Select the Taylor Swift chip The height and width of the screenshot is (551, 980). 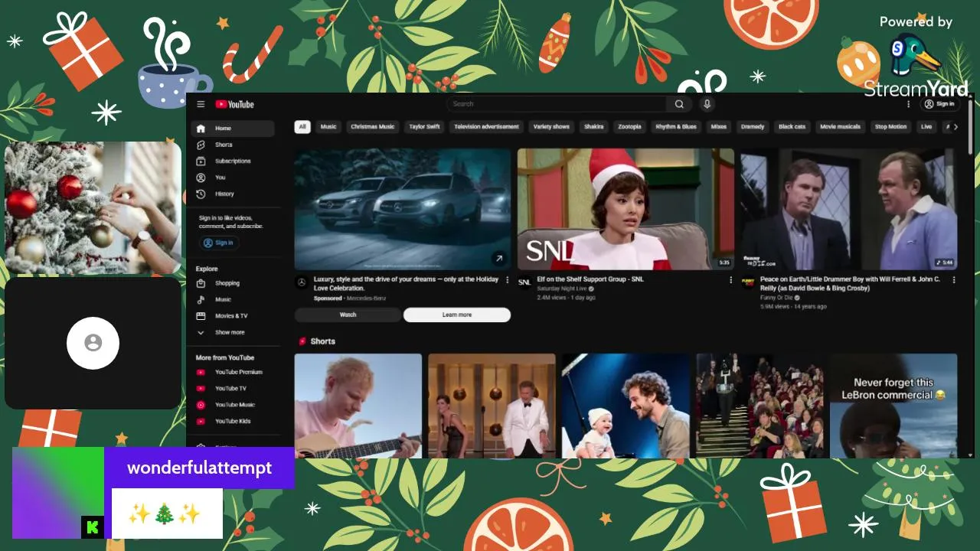coord(424,126)
